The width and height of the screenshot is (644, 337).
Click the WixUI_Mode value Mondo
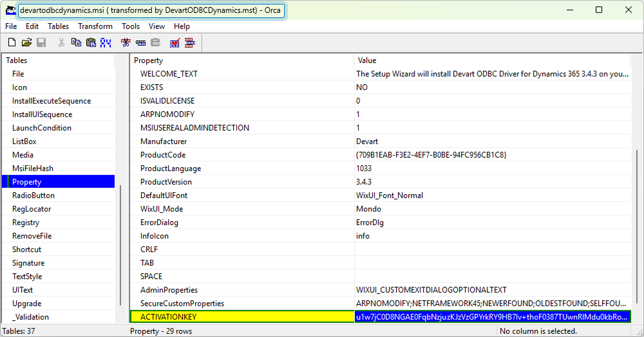(493, 209)
